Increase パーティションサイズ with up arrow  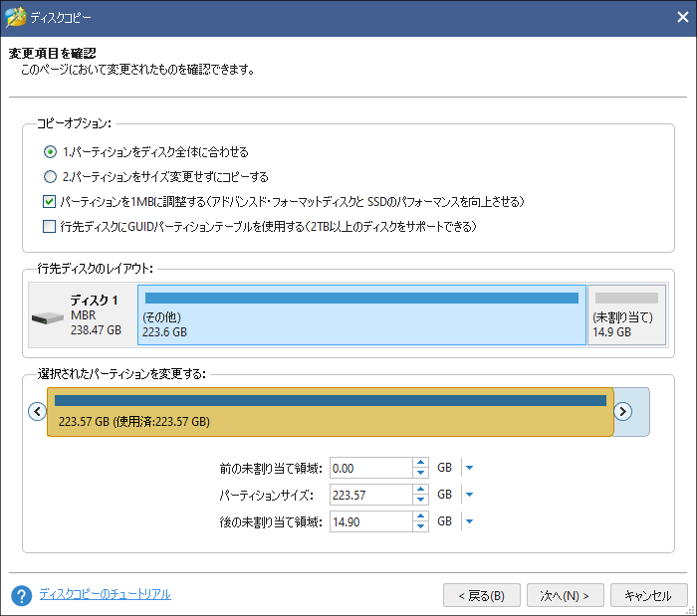(x=420, y=489)
